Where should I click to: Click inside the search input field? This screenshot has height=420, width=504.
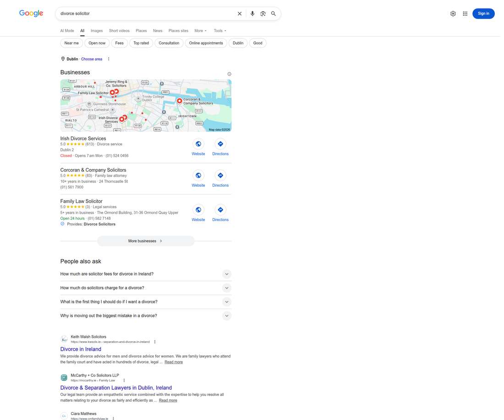click(146, 13)
